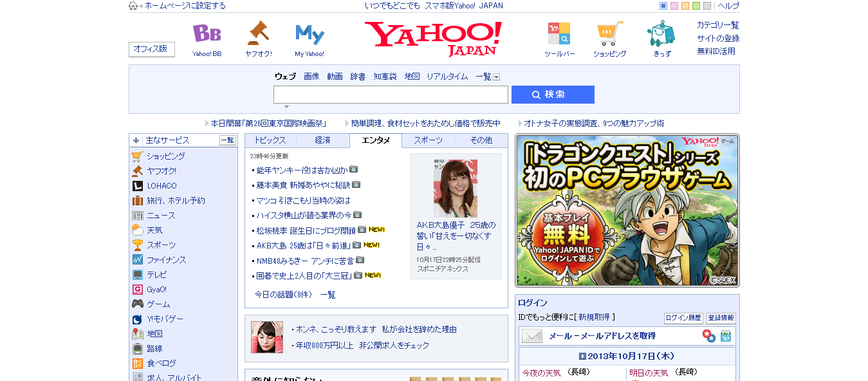Click the LOHACO icon in services list
The height and width of the screenshot is (381, 868).
[x=137, y=186]
